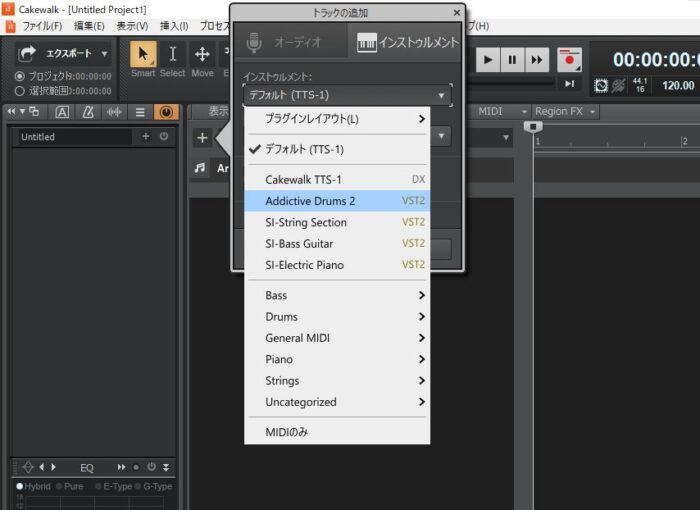The image size is (700, 510).
Task: Open the File menu
Action: [42, 26]
